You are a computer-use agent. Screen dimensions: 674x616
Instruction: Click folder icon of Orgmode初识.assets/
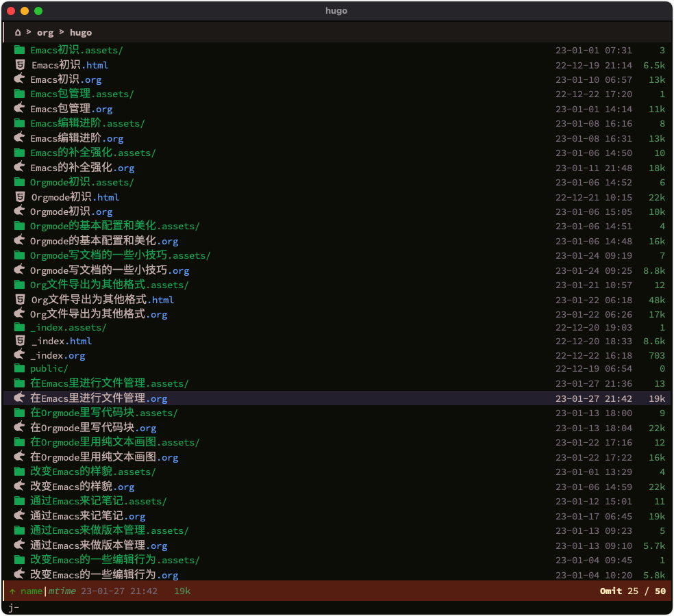[x=19, y=182]
